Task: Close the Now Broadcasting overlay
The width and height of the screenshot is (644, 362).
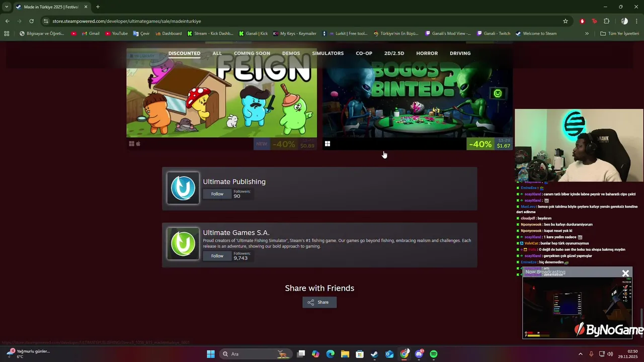Action: point(625,273)
